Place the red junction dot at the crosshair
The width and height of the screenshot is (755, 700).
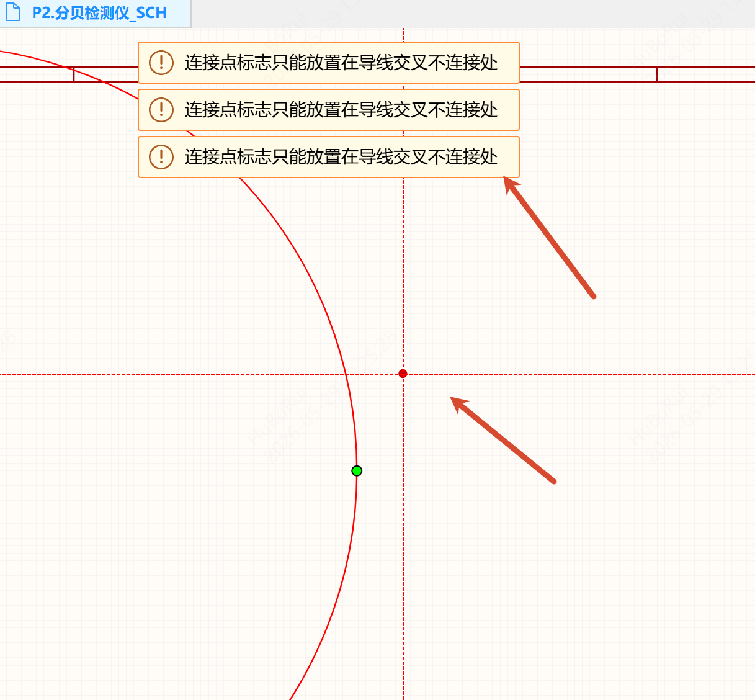click(403, 374)
